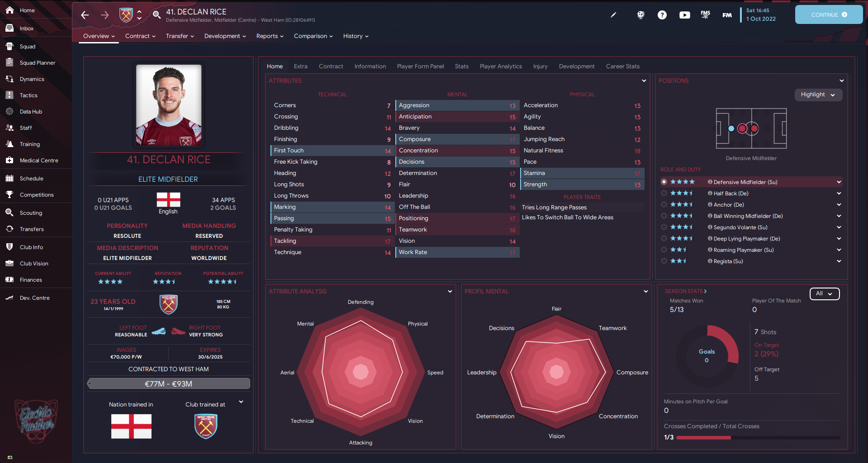The image size is (868, 463).
Task: Expand the Attribute Analysis panel chevron
Action: pyautogui.click(x=450, y=291)
